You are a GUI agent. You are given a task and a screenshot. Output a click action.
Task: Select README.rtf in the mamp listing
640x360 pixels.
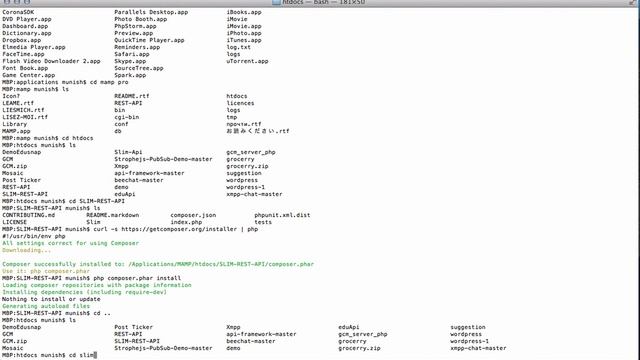click(132, 96)
